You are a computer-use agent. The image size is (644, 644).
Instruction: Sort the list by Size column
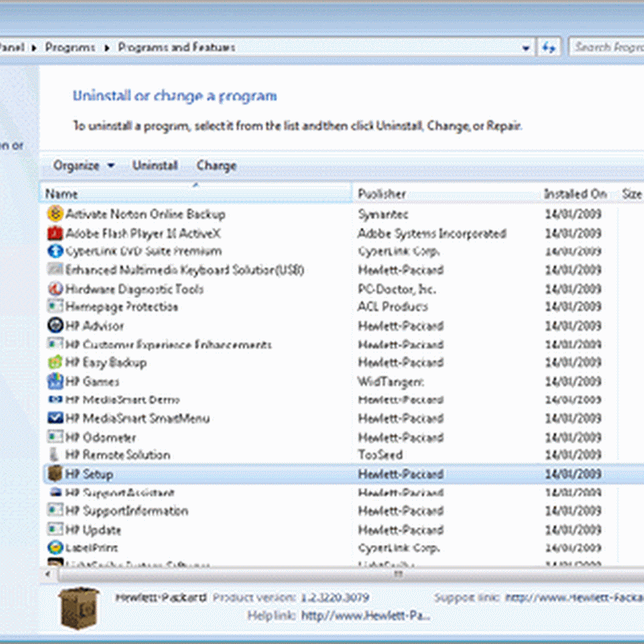click(631, 193)
